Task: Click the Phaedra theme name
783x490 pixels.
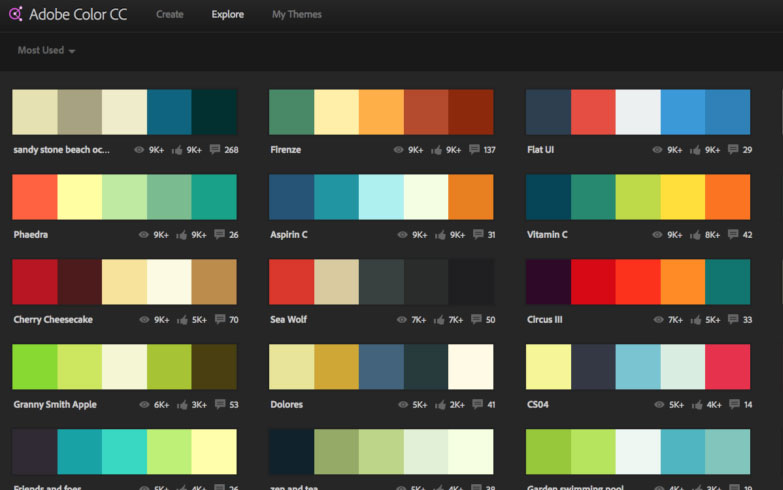Action: pos(30,235)
